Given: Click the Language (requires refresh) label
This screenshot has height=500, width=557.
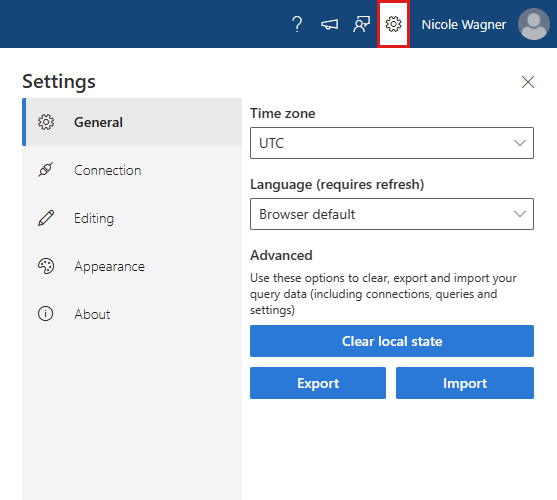Looking at the screenshot, I should pyautogui.click(x=337, y=185).
